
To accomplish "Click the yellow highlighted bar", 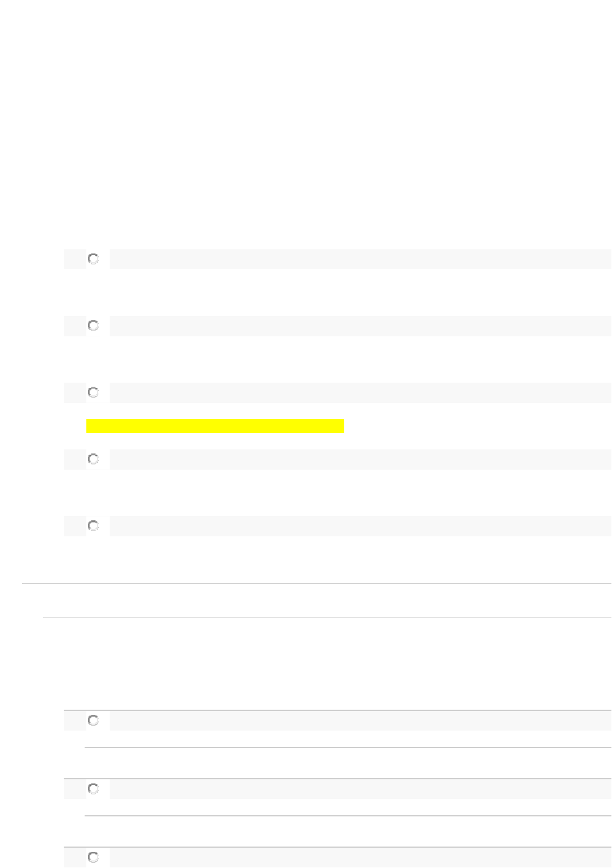I will coord(215,426).
